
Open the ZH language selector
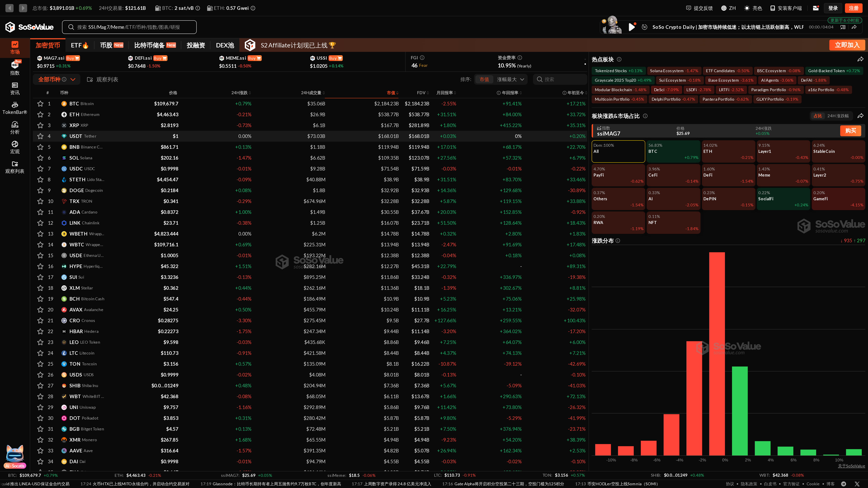[728, 8]
